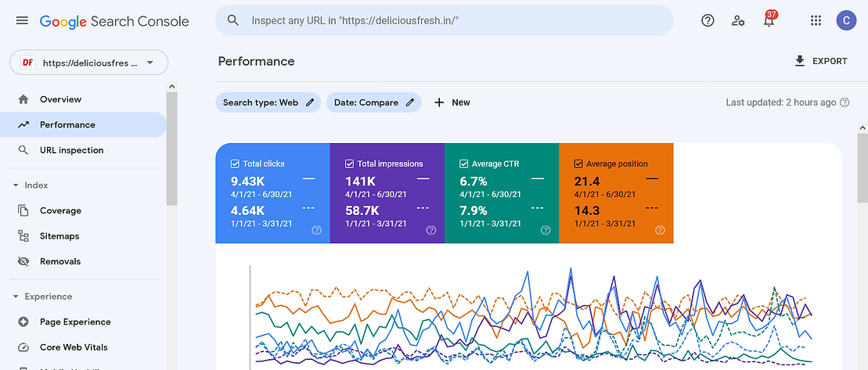Click the Export button
Image resolution: width=868 pixels, height=370 pixels.
point(820,61)
